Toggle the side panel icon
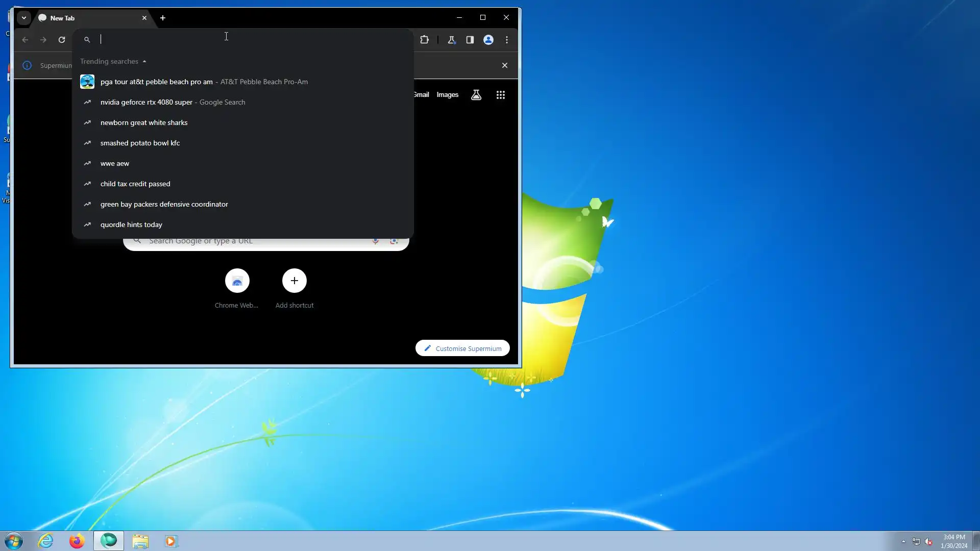 [470, 40]
